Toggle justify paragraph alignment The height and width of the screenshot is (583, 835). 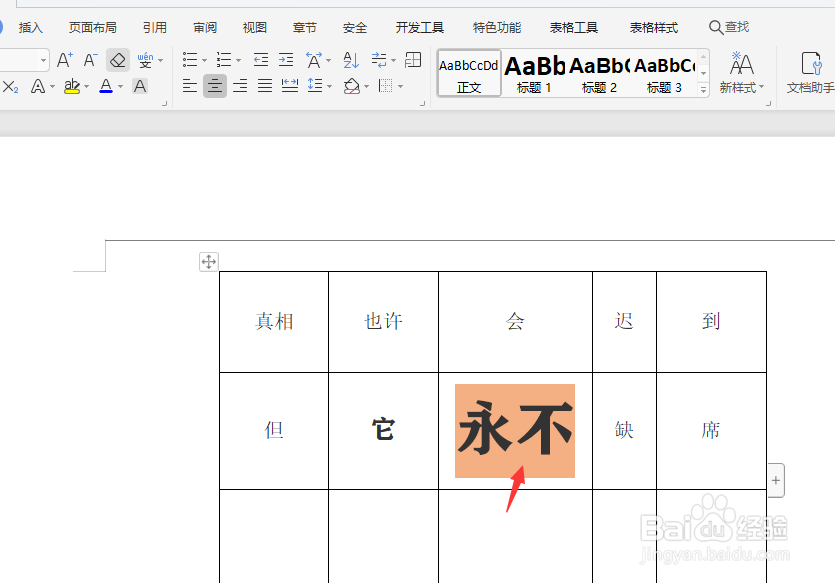coord(265,86)
